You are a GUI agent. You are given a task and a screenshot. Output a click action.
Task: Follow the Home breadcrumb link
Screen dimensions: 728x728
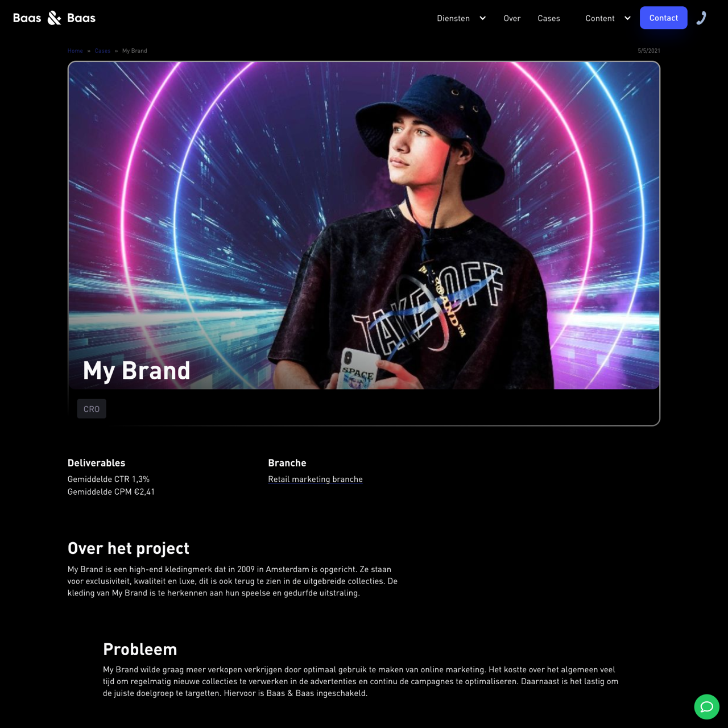click(75, 51)
